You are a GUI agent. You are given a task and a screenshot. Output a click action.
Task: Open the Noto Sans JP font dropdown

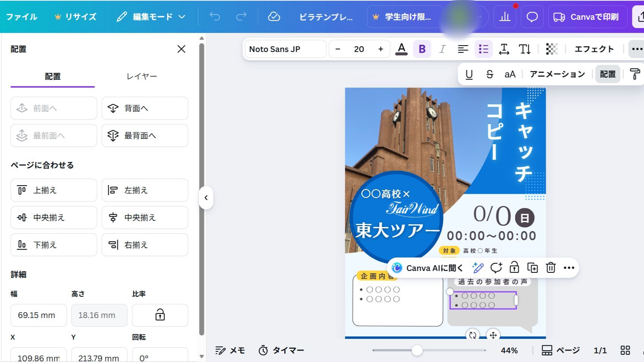click(285, 49)
